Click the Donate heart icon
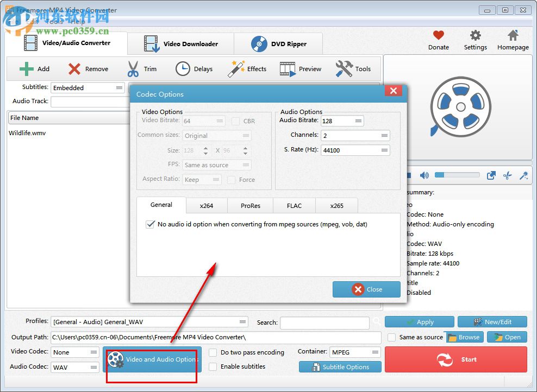 438,34
